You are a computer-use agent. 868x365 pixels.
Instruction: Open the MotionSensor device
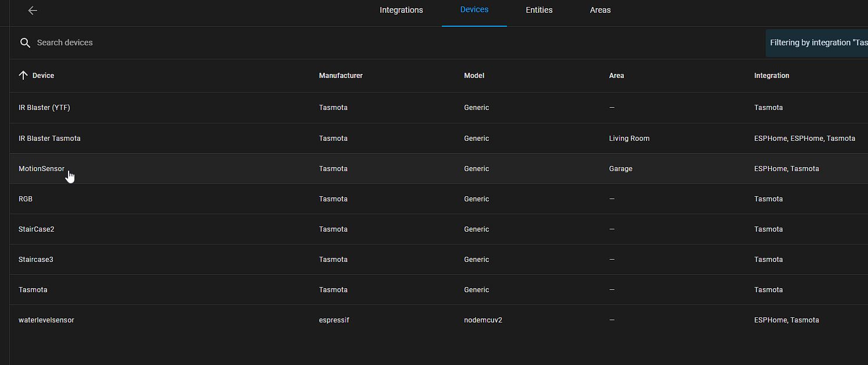click(x=41, y=169)
